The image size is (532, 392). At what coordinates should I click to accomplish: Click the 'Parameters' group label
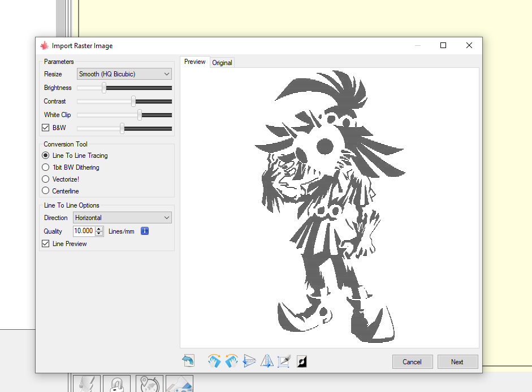[59, 62]
